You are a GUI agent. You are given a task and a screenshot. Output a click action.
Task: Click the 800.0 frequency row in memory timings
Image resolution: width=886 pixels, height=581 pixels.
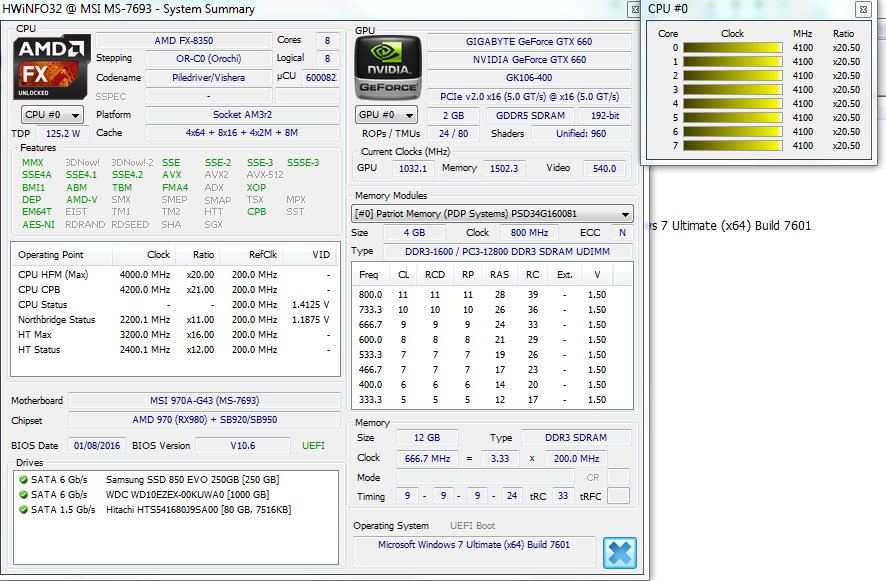(492, 295)
